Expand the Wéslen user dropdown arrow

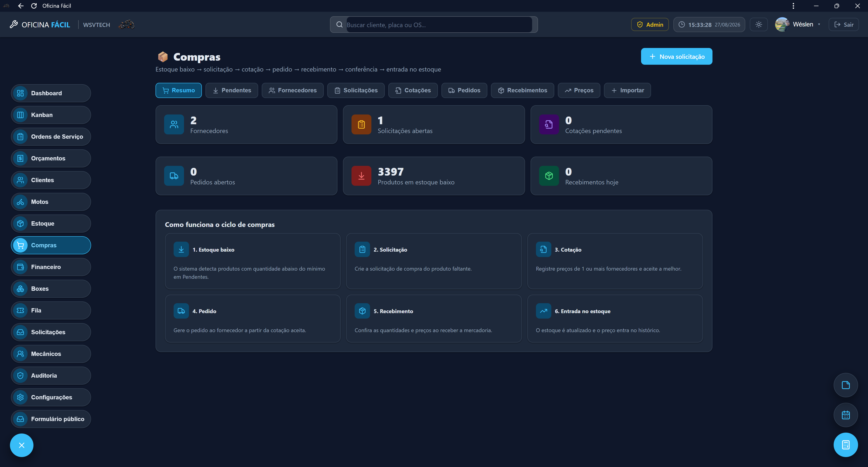click(819, 24)
